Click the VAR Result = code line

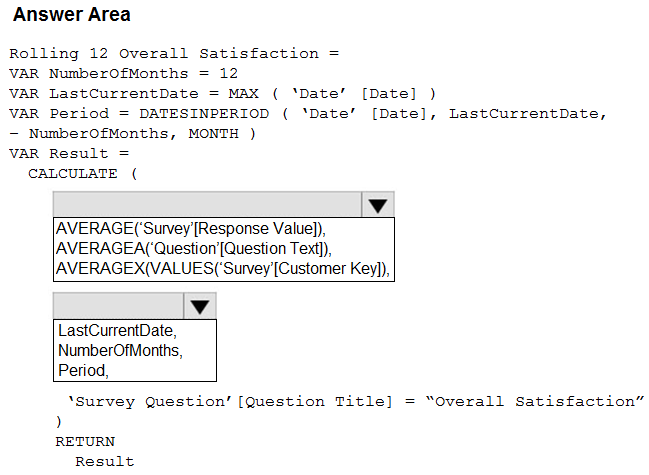(x=69, y=153)
